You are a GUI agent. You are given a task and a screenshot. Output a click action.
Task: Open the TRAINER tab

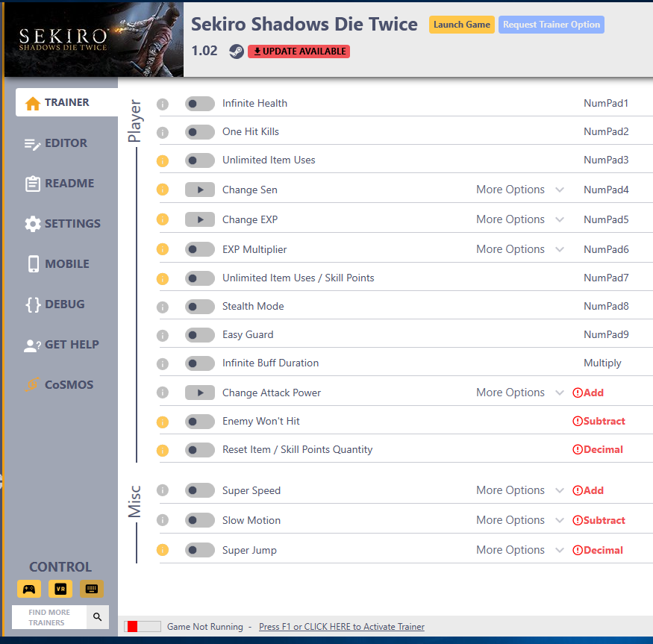66,102
